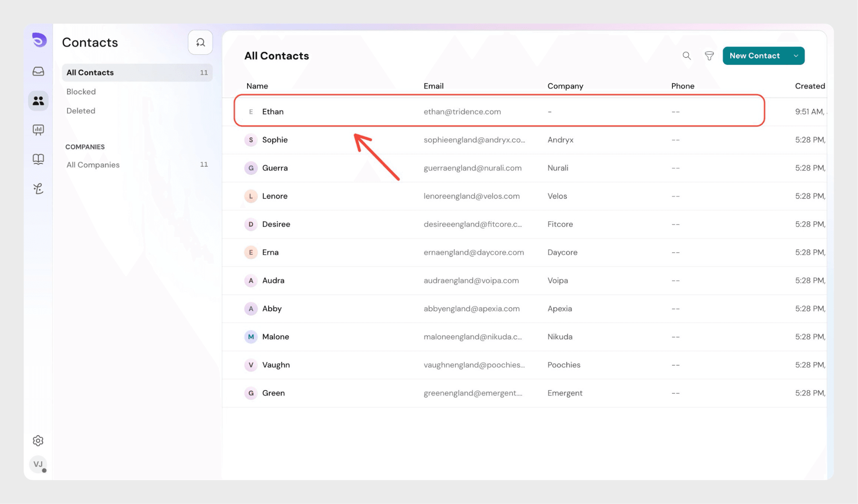The height and width of the screenshot is (504, 858).
Task: Open All Companies list
Action: 93,165
